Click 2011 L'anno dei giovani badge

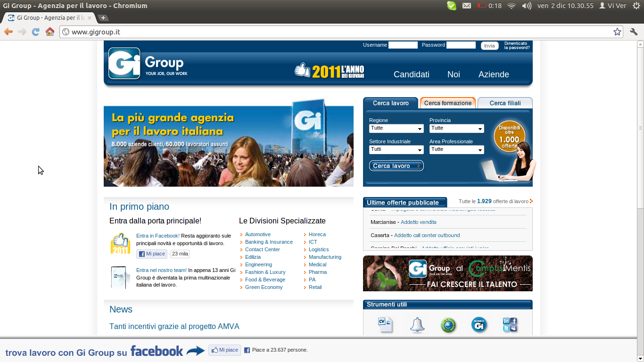[x=330, y=71]
